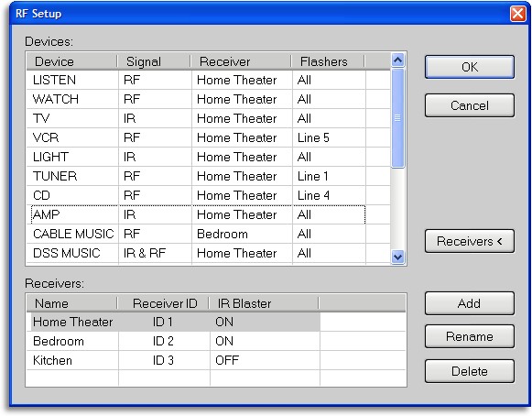This screenshot has height=416, width=532.
Task: Collapse the Receivers panel with Receivers < button
Action: [x=469, y=241]
